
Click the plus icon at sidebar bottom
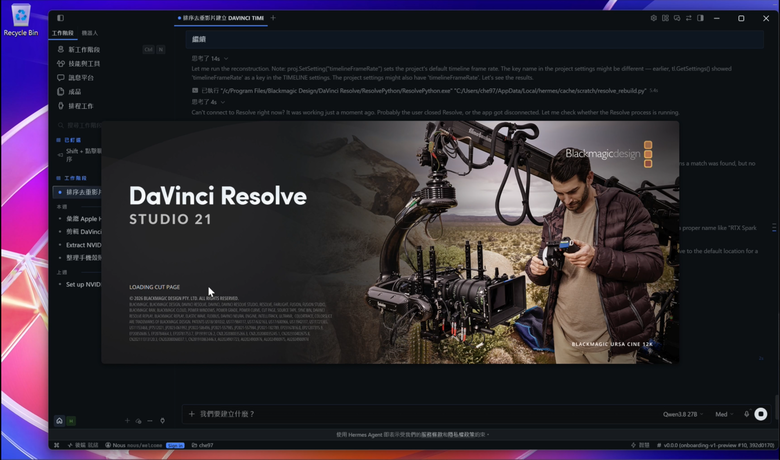point(127,421)
